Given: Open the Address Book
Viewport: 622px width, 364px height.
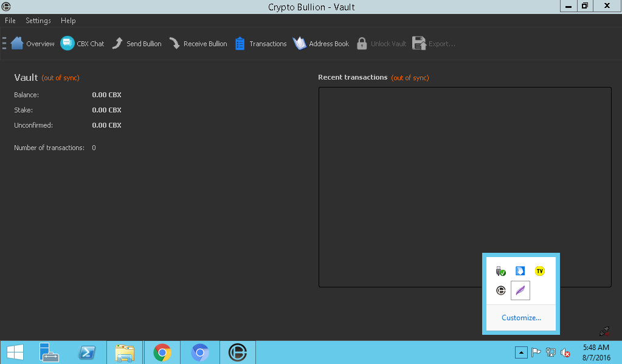Looking at the screenshot, I should [x=321, y=44].
